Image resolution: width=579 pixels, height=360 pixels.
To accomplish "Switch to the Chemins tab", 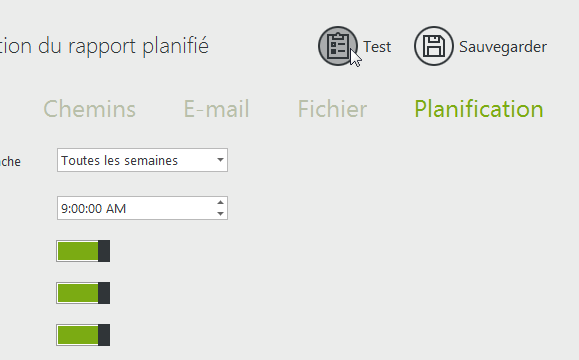I will 90,109.
